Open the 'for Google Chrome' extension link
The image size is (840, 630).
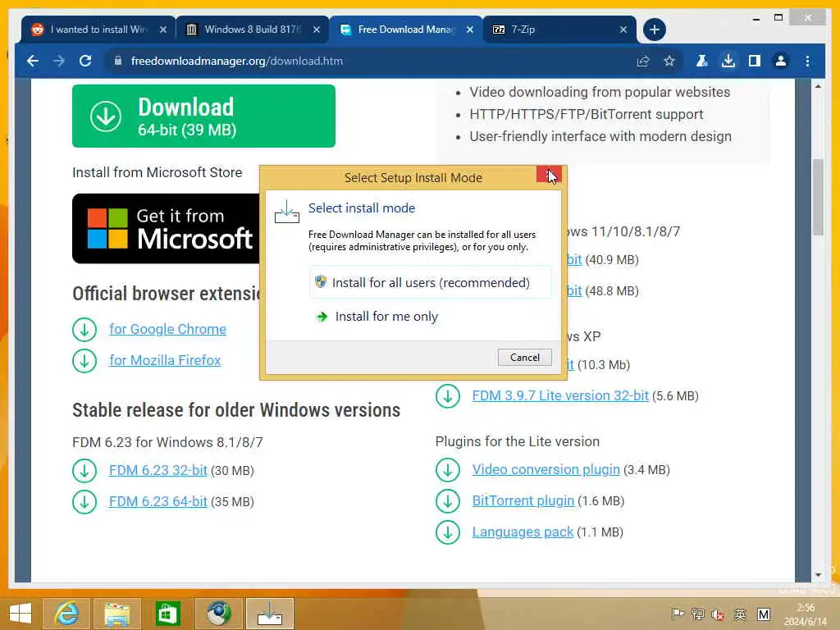pyautogui.click(x=167, y=329)
